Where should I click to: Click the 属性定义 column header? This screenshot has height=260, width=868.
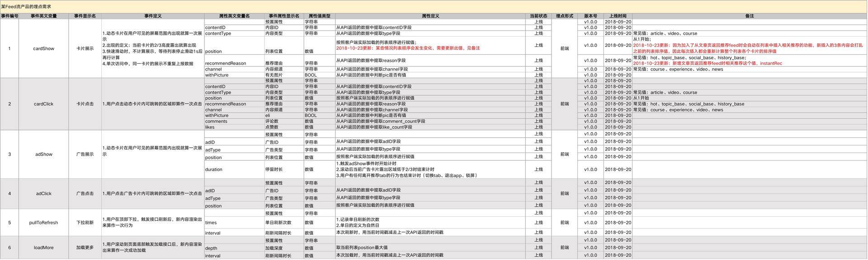(430, 16)
